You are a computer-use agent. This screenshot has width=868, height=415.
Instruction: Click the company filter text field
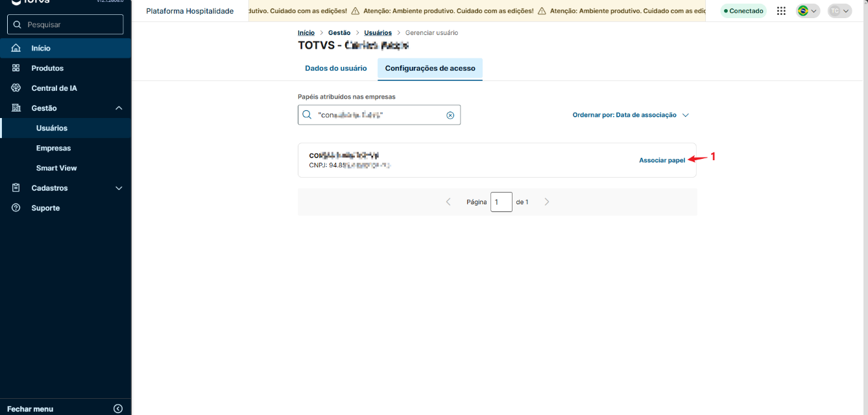[380, 115]
